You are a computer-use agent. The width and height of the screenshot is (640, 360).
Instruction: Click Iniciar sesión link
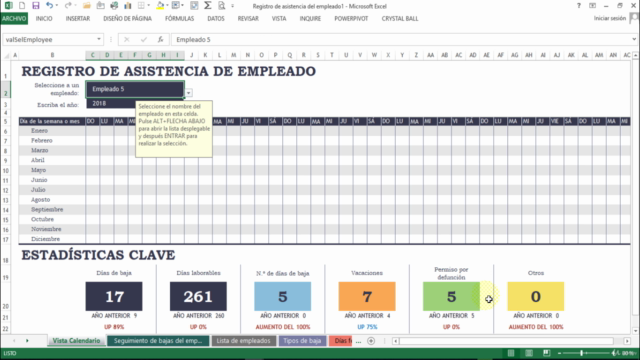610,18
